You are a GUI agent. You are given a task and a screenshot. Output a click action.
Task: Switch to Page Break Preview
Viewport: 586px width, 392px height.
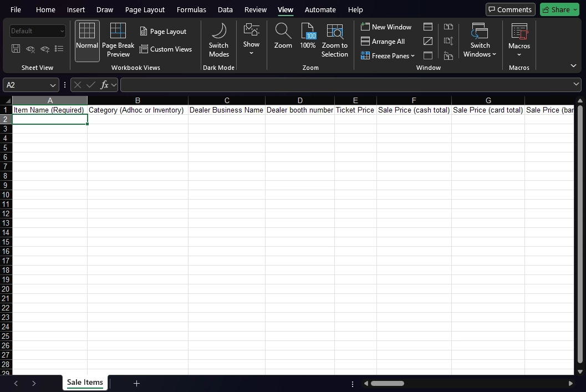click(118, 40)
